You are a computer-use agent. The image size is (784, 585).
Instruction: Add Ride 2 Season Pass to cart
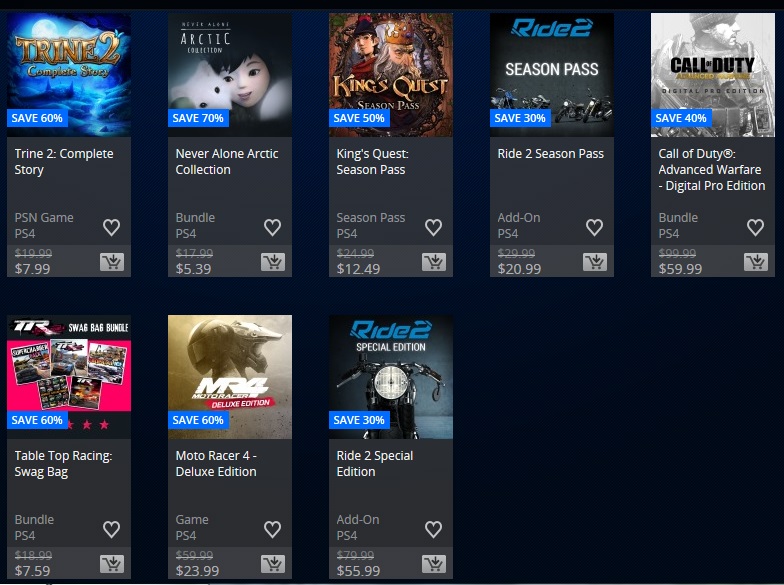pos(594,262)
